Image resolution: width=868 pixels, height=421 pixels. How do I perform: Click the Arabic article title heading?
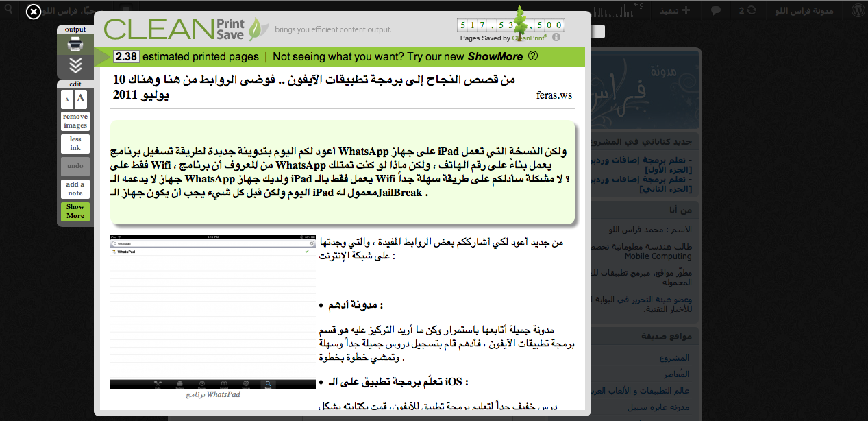[314, 87]
